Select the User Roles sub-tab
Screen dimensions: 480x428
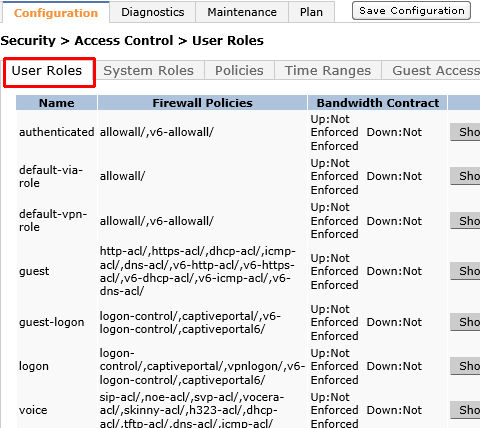pyautogui.click(x=47, y=71)
